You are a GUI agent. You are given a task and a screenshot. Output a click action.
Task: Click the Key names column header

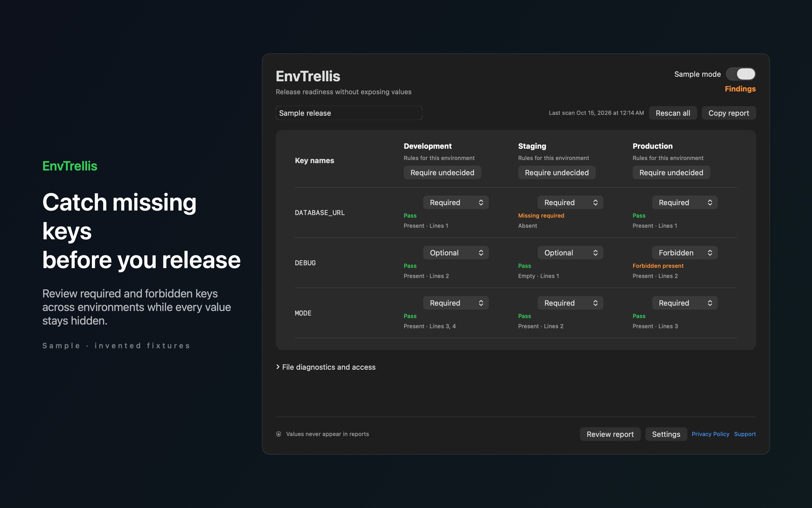(314, 160)
